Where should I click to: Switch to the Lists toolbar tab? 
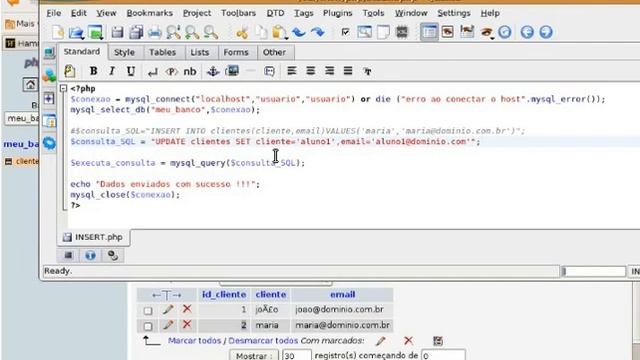(x=200, y=52)
